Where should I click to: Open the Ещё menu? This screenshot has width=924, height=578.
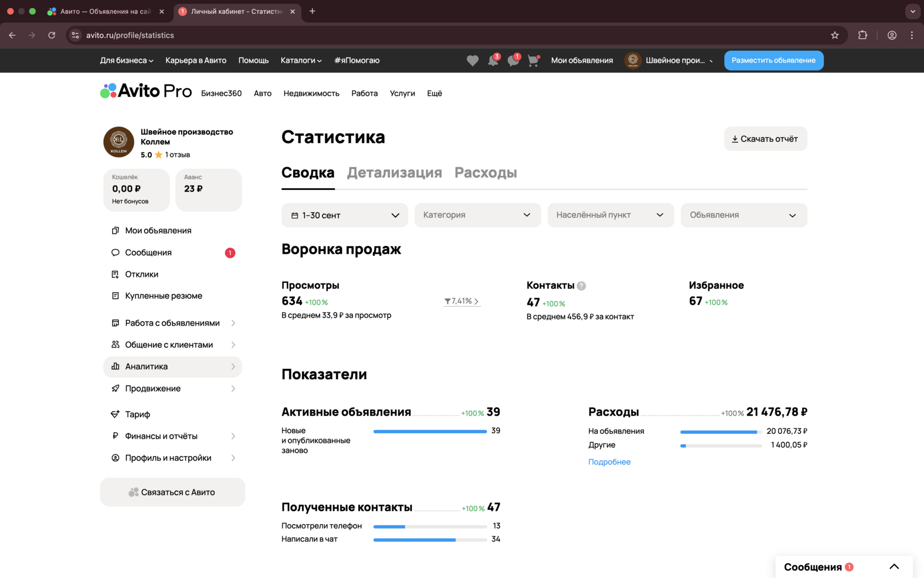tap(435, 94)
